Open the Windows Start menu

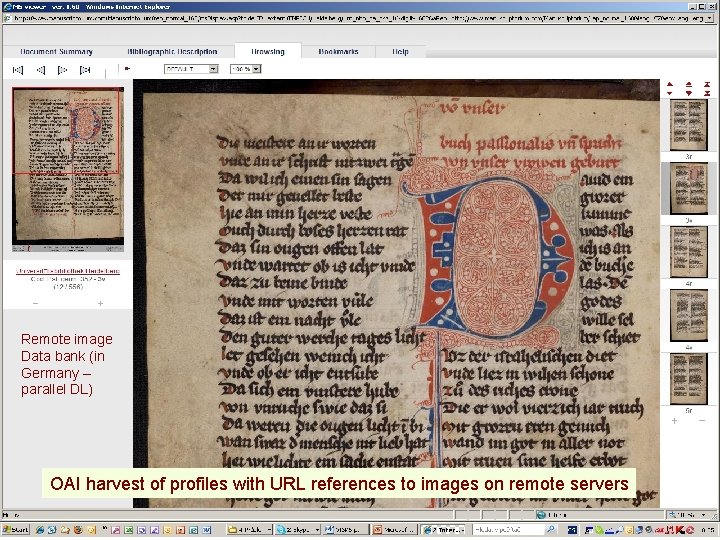point(15,530)
